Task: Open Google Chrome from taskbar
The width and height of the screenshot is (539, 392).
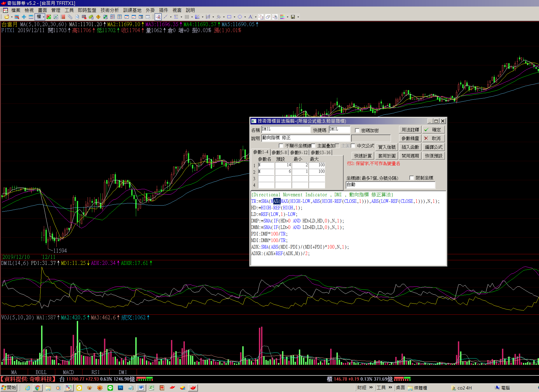Action: 38,388
